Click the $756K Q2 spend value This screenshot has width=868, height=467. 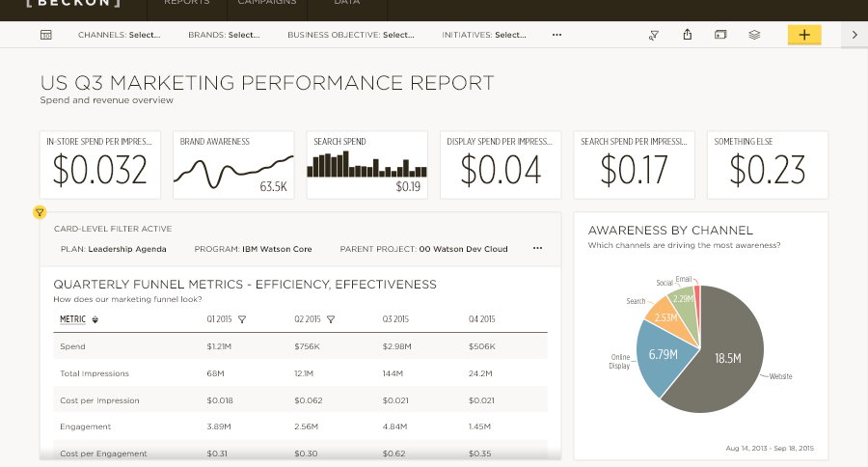pyautogui.click(x=307, y=346)
